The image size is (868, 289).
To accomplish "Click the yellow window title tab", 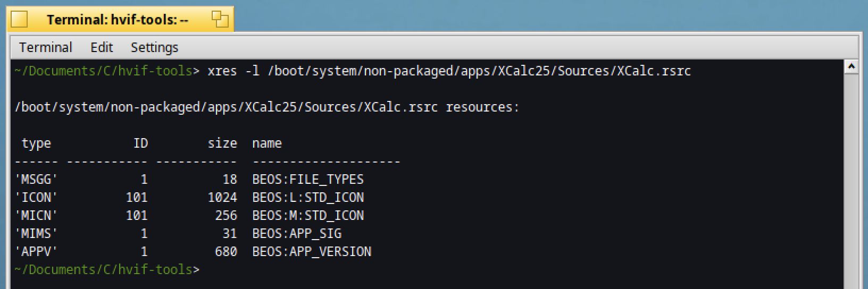I will (117, 20).
